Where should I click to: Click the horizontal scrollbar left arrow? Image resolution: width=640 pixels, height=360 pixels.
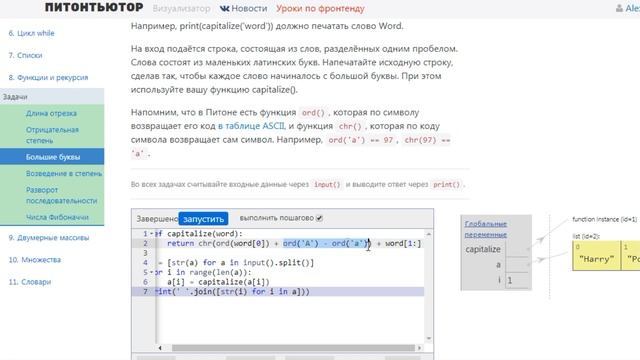click(x=160, y=348)
